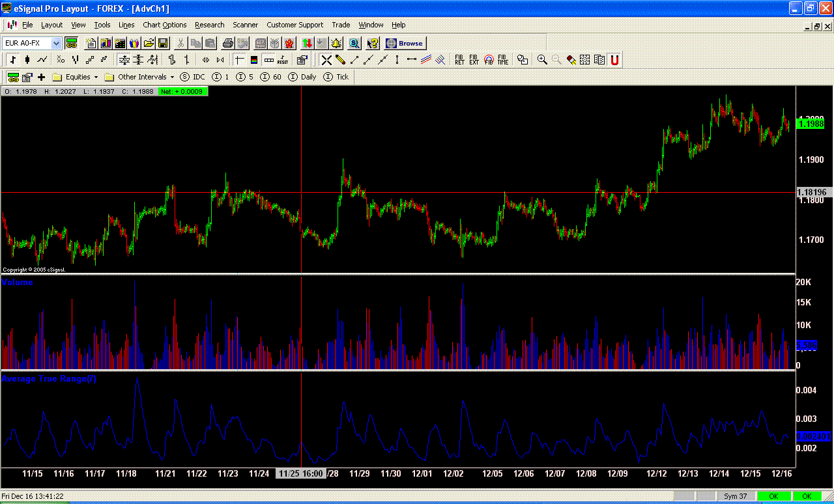The width and height of the screenshot is (834, 504).
Task: Click the Browse button
Action: (x=405, y=44)
